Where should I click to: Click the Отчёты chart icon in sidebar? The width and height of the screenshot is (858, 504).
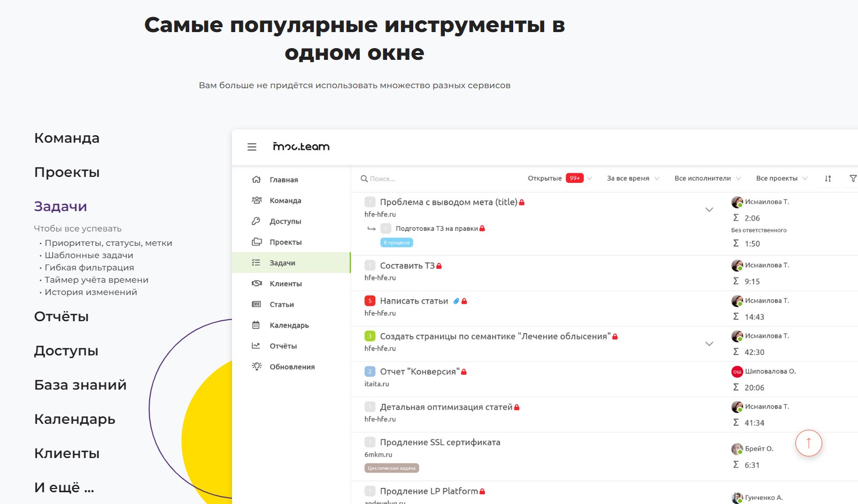(x=256, y=346)
